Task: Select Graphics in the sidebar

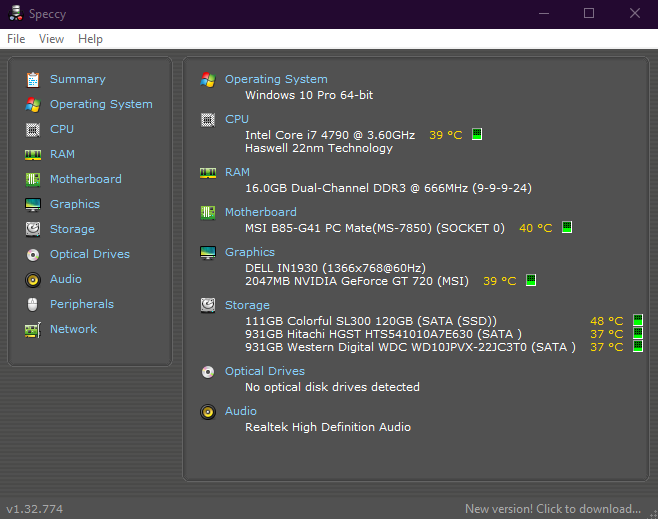Action: coord(75,204)
